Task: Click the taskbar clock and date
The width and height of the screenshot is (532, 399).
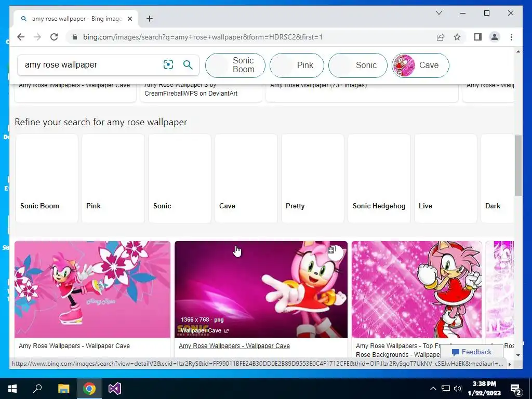Action: (484, 389)
